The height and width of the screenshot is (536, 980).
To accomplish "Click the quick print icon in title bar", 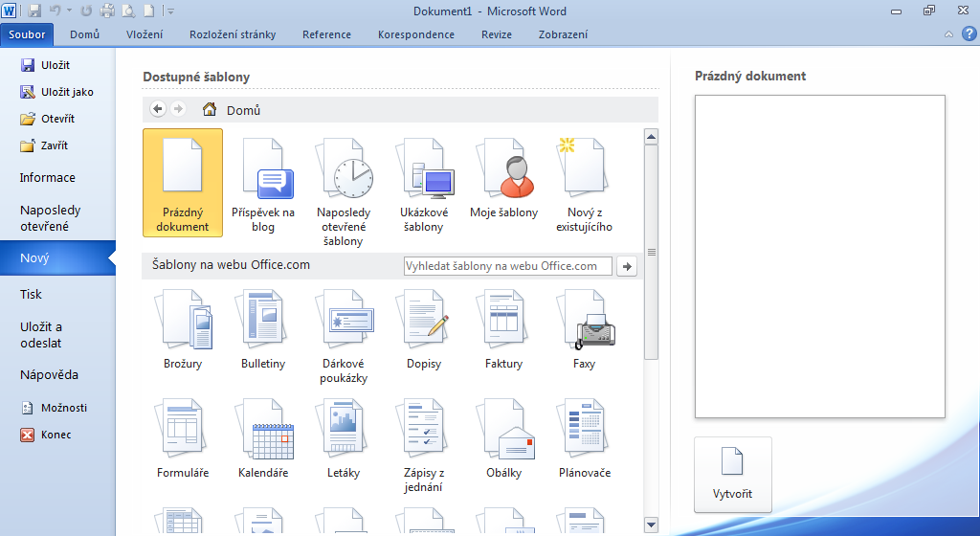I will point(107,11).
